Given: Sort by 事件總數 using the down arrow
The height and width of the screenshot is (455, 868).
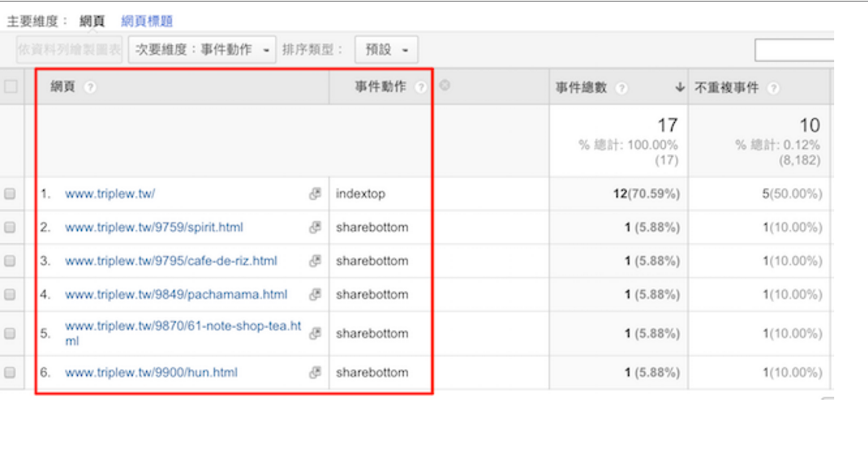Looking at the screenshot, I should point(679,87).
